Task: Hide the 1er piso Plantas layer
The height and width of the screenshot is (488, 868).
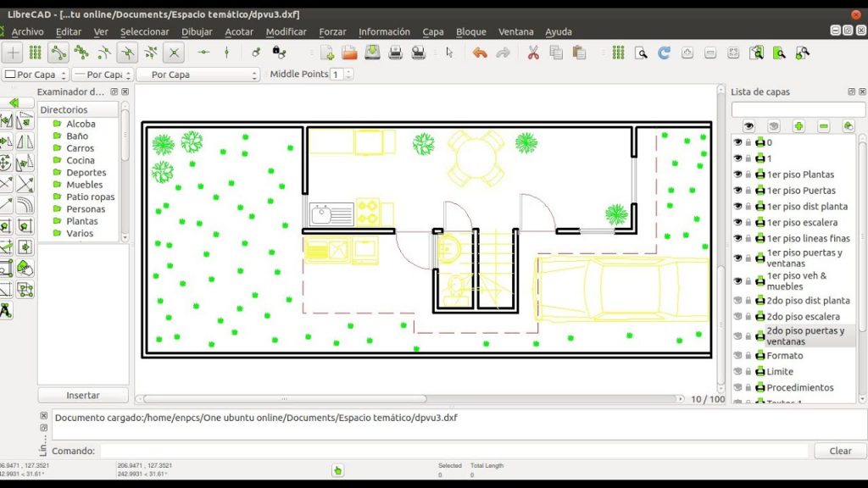Action: tap(737, 175)
